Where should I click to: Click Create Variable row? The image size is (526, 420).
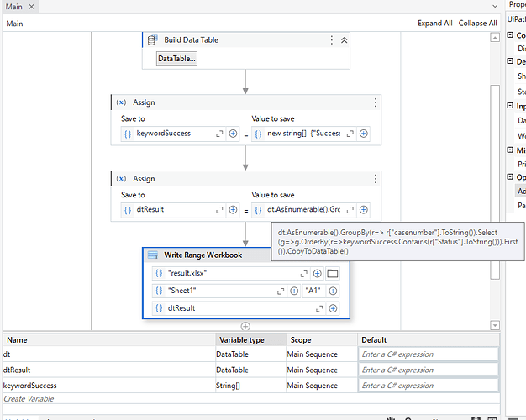tap(251, 398)
